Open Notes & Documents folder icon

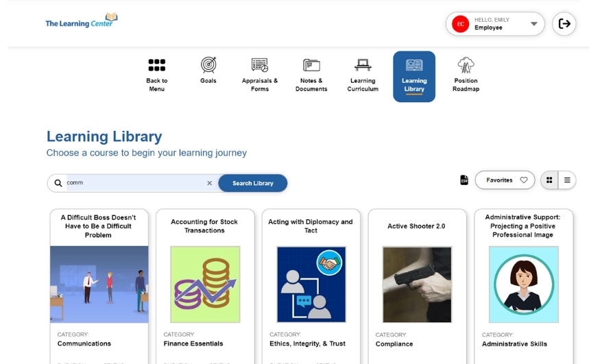[x=311, y=65]
